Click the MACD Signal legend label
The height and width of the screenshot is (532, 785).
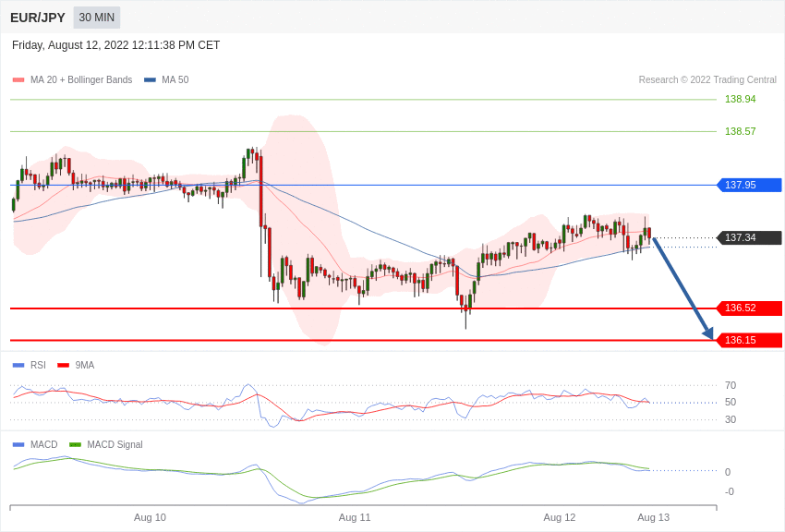[x=115, y=444]
